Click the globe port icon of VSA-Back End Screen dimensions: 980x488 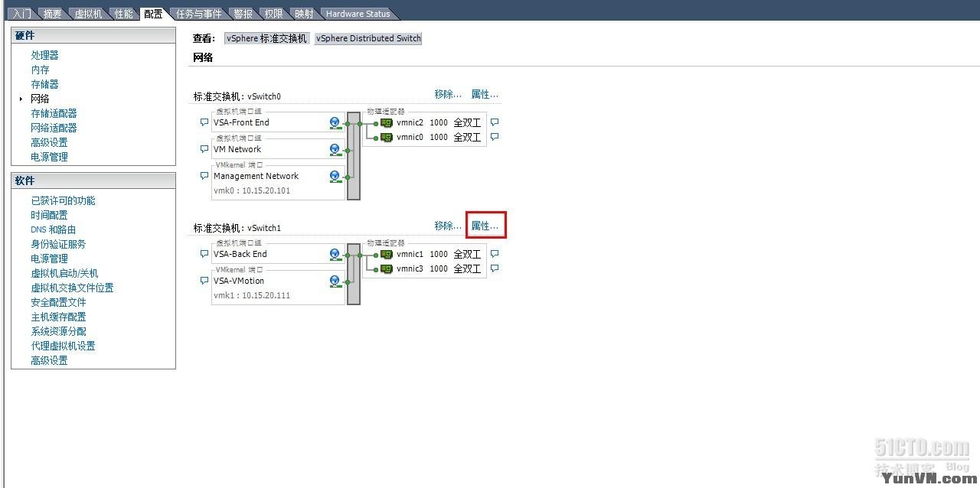pyautogui.click(x=335, y=254)
